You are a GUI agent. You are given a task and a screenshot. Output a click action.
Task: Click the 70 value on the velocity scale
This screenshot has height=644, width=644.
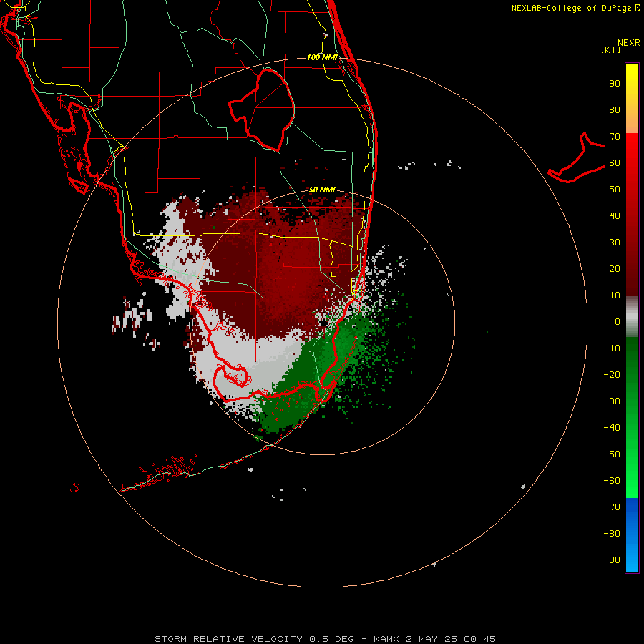tap(615, 137)
